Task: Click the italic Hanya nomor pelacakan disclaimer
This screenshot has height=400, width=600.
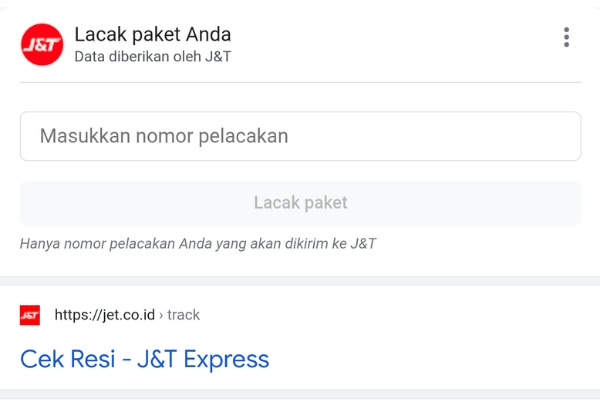Action: click(x=197, y=243)
